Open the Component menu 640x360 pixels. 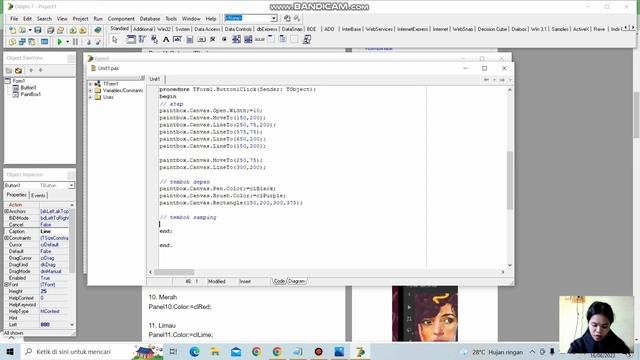coord(121,19)
